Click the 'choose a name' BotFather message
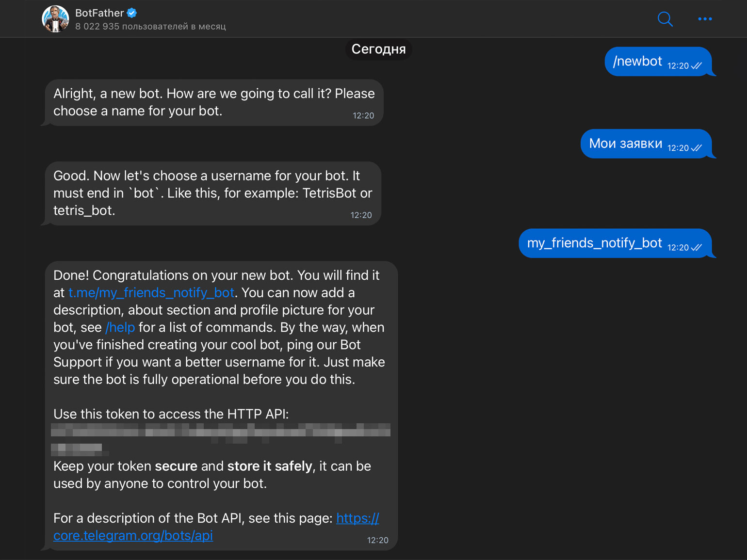Image resolution: width=747 pixels, height=560 pixels. pyautogui.click(x=213, y=102)
